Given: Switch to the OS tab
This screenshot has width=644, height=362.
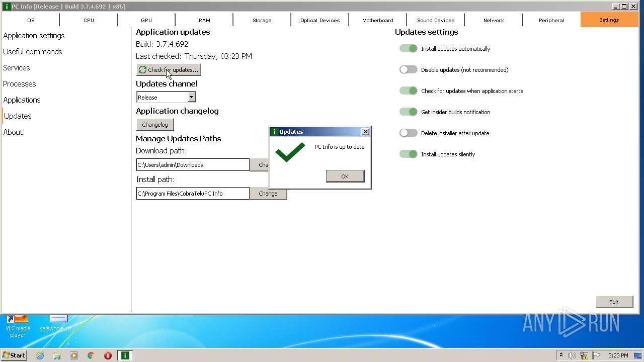Looking at the screenshot, I should 31,20.
